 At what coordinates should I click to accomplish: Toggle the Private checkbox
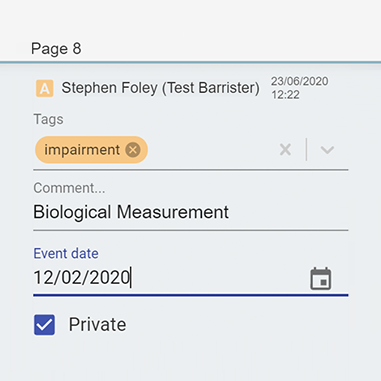[44, 325]
